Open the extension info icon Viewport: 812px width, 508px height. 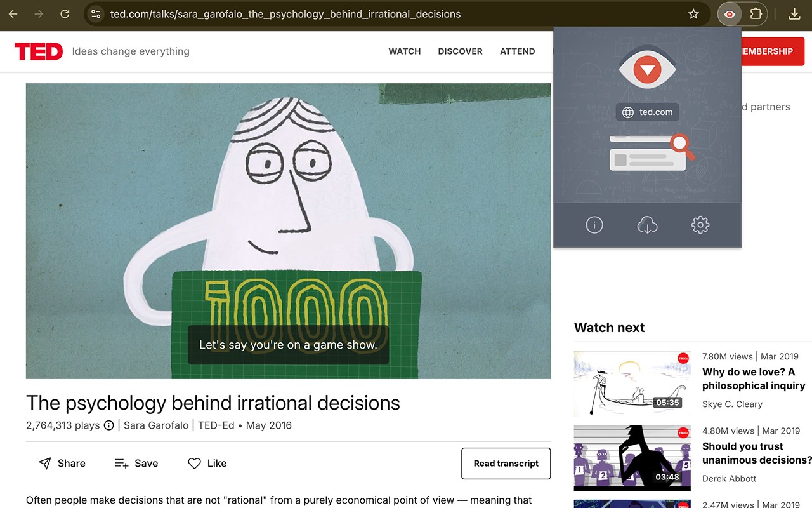coord(594,225)
